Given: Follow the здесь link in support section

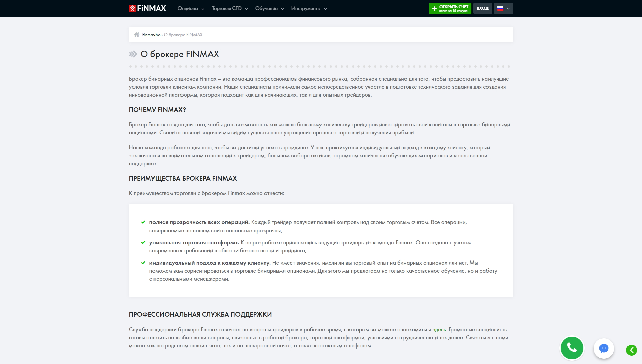Looking at the screenshot, I should coord(439,330).
